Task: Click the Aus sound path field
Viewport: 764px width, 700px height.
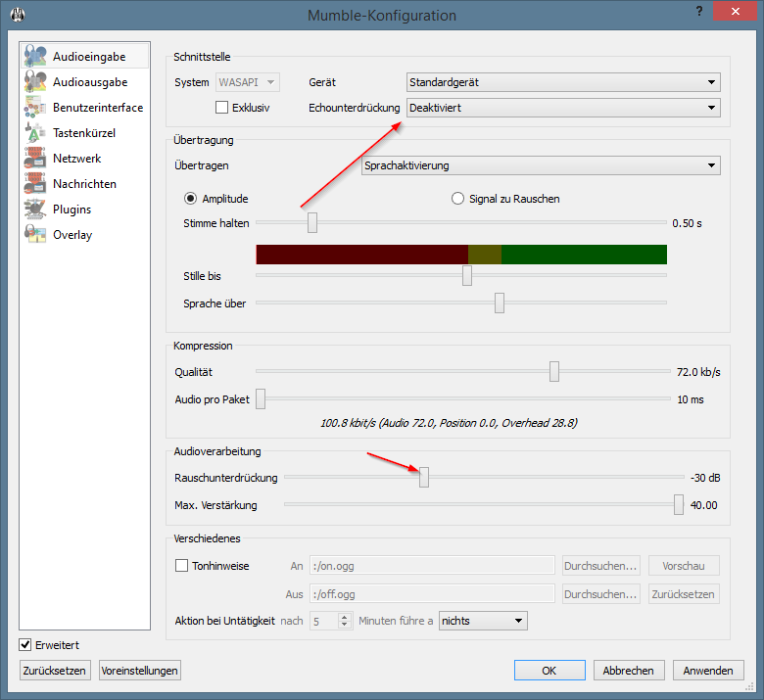Action: (432, 594)
